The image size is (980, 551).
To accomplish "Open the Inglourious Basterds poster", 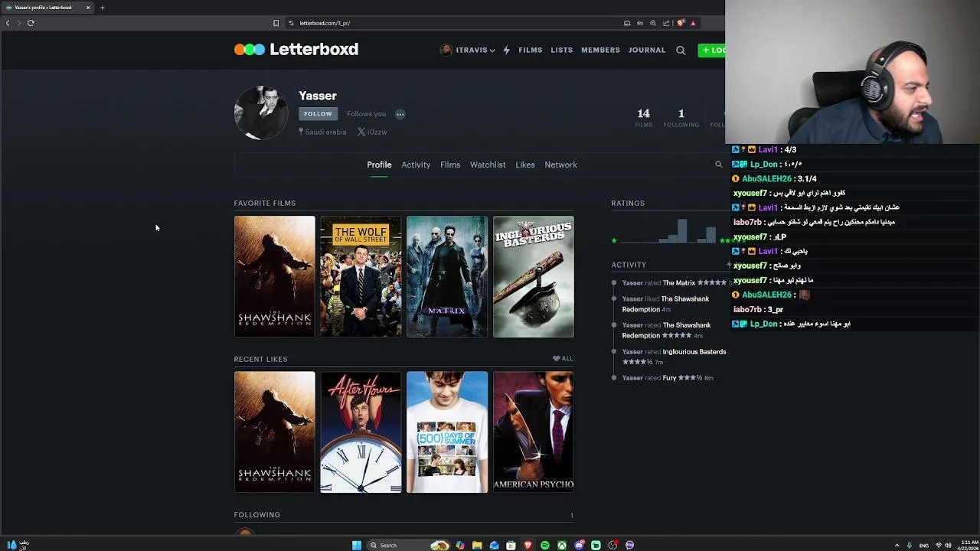I will (534, 276).
